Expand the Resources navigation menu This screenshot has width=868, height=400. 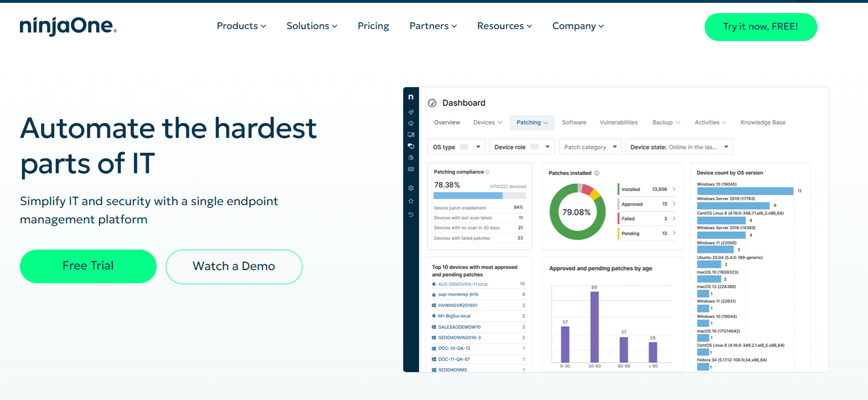click(505, 26)
